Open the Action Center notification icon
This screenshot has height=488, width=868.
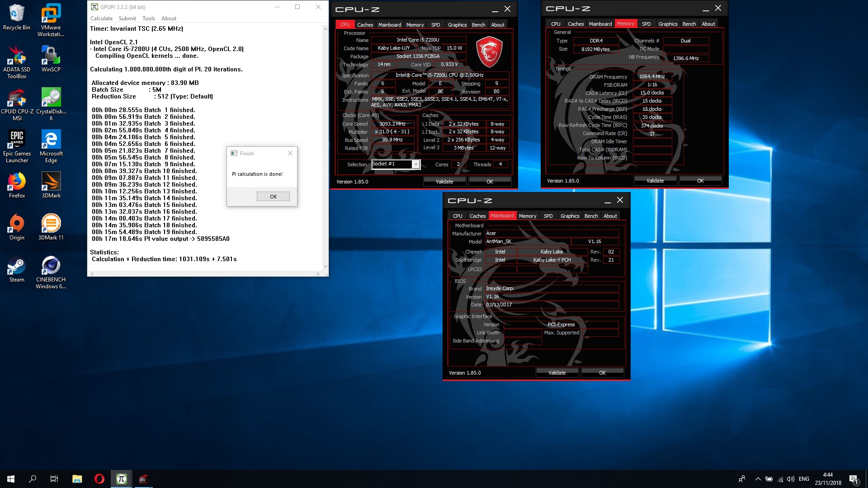click(x=854, y=479)
